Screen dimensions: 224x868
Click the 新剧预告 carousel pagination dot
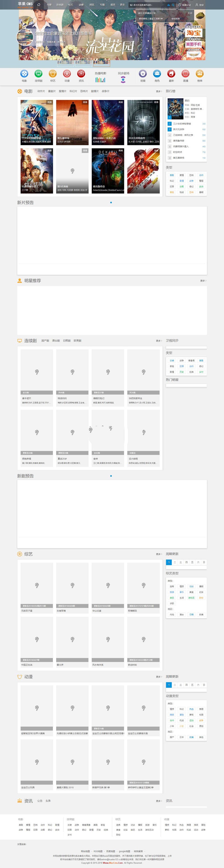(111, 476)
